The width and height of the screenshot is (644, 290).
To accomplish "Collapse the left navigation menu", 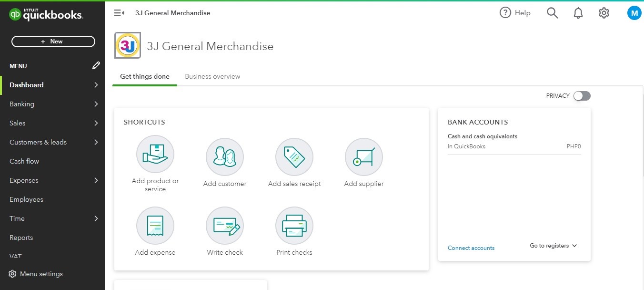I will click(x=119, y=13).
